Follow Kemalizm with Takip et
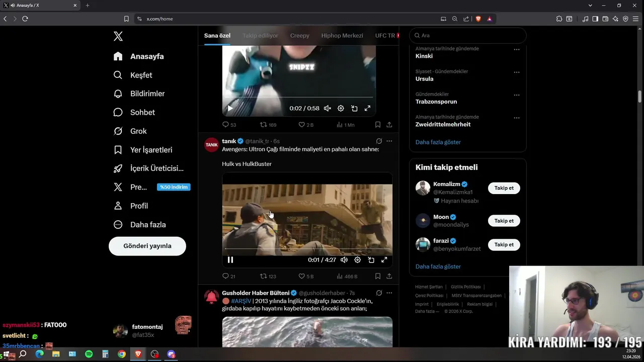Screen dimensions: 644x362 (504, 188)
